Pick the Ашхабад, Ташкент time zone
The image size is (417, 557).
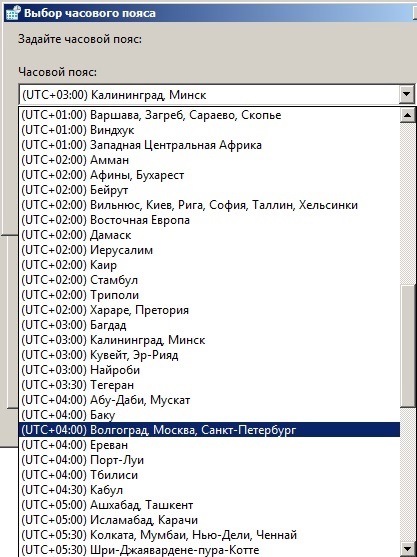point(209,505)
